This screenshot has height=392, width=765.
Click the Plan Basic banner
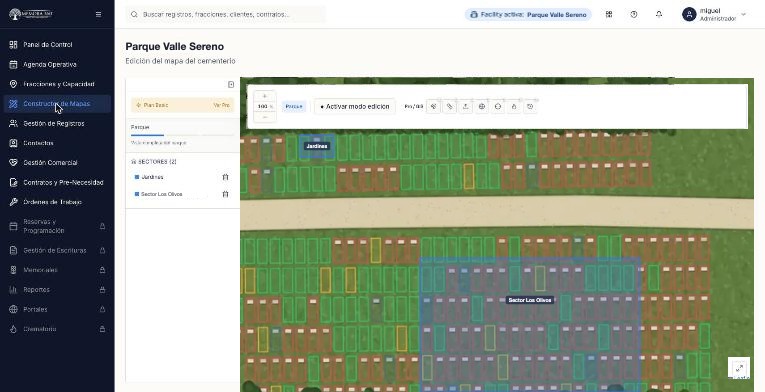(x=182, y=105)
